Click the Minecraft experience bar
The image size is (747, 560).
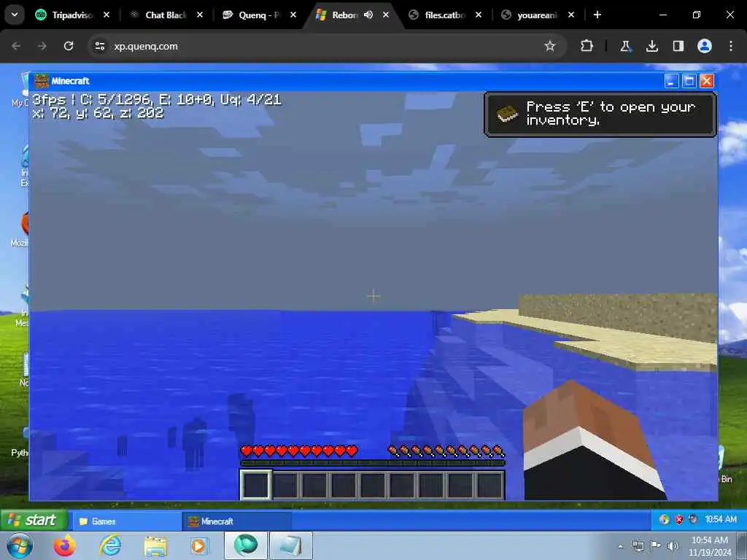(373, 463)
